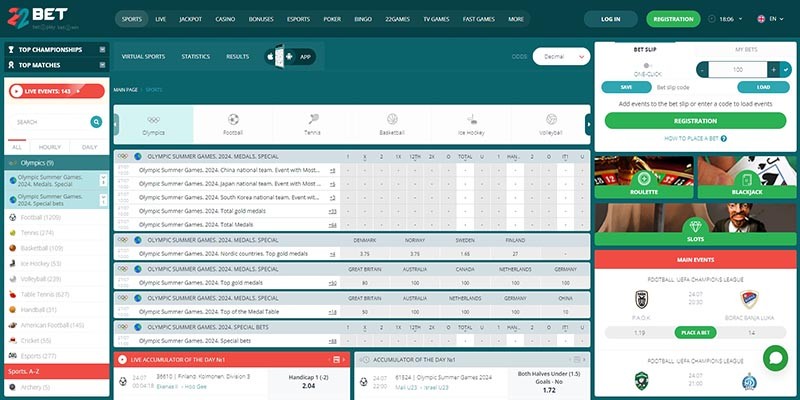The image size is (800, 400).
Task: Collapse the Top Matches section
Action: click(103, 65)
